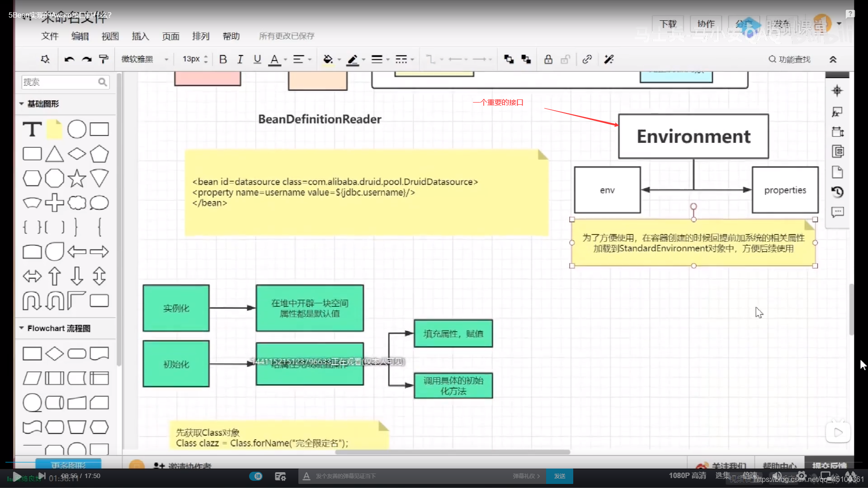Select the cross plus shape
This screenshot has width=868, height=488.
54,202
